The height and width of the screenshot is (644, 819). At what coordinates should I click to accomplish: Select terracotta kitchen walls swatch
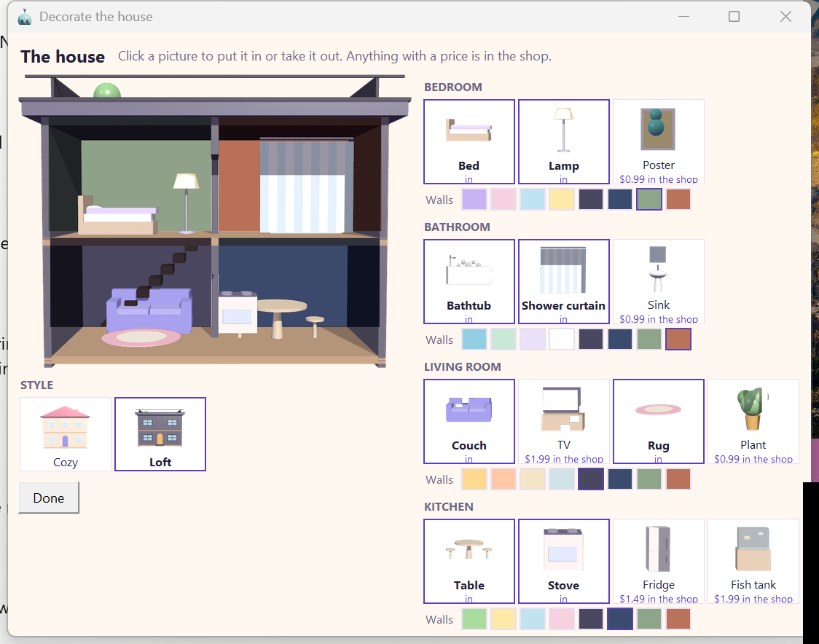coord(678,619)
